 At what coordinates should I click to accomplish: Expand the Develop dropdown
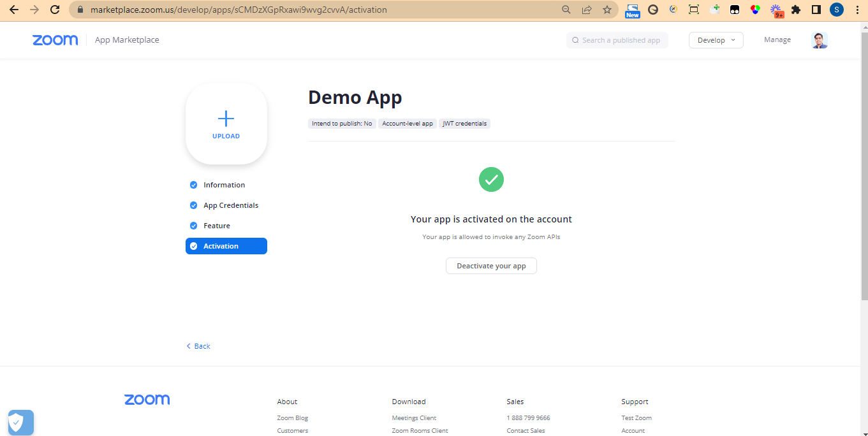(716, 40)
